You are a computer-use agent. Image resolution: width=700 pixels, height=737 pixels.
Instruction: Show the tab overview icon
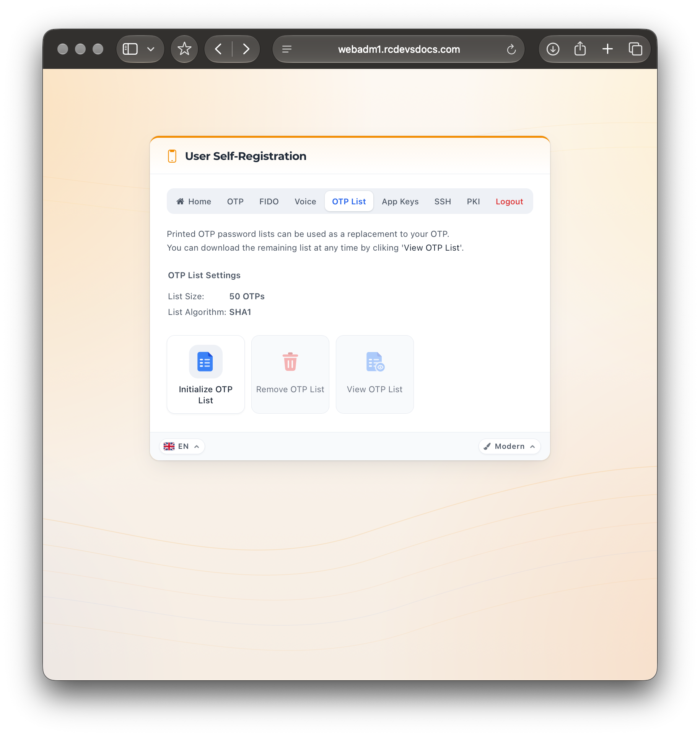pos(635,49)
